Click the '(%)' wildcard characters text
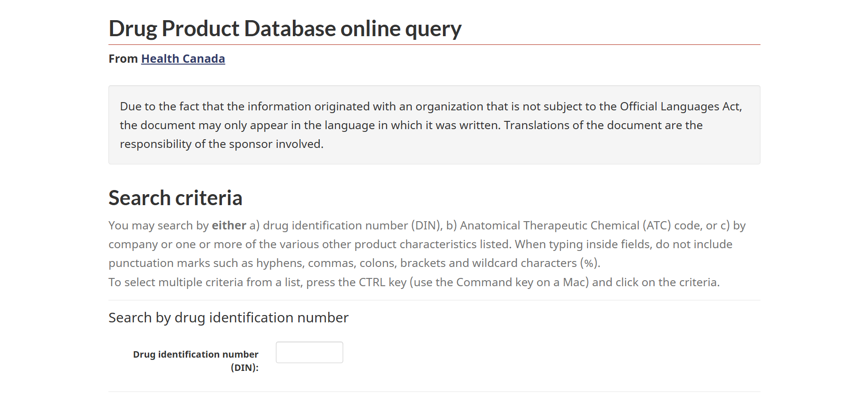The image size is (868, 397). 589,263
